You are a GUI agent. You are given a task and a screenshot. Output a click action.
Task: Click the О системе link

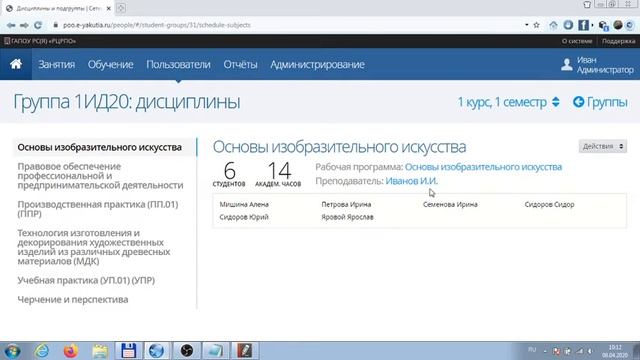pyautogui.click(x=577, y=41)
